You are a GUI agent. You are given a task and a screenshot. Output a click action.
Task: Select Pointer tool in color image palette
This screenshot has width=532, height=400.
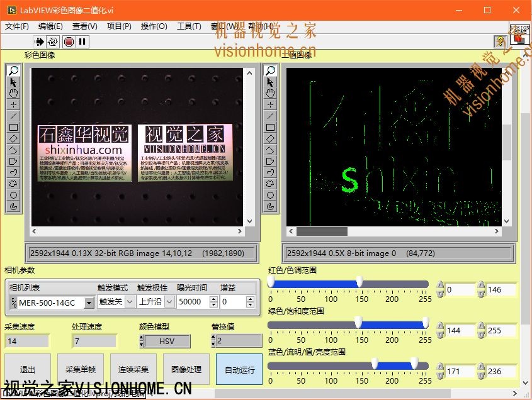coord(13,82)
